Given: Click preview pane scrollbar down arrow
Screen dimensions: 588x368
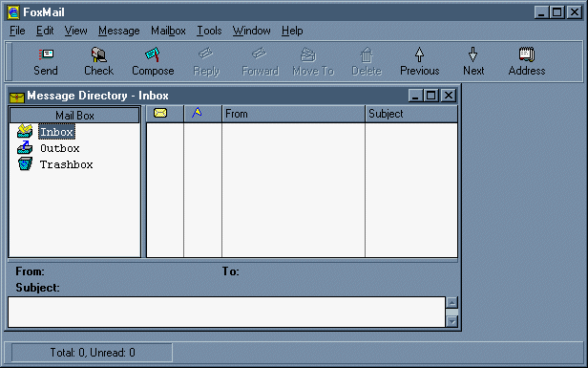Looking at the screenshot, I should [x=451, y=321].
